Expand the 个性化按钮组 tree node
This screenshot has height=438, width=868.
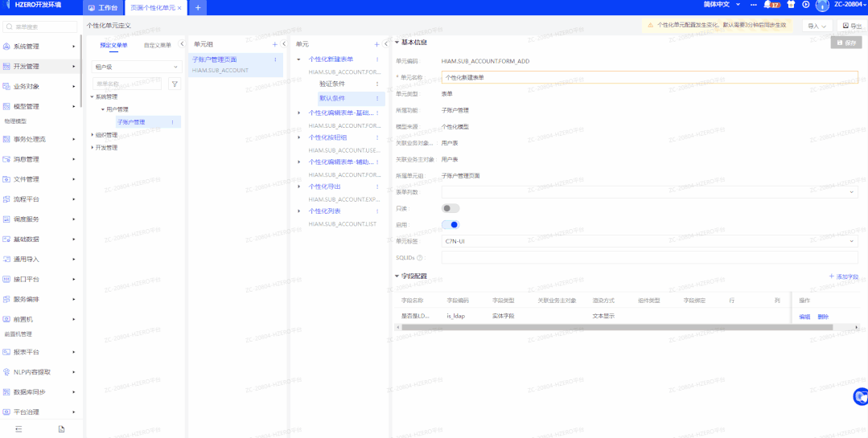300,137
